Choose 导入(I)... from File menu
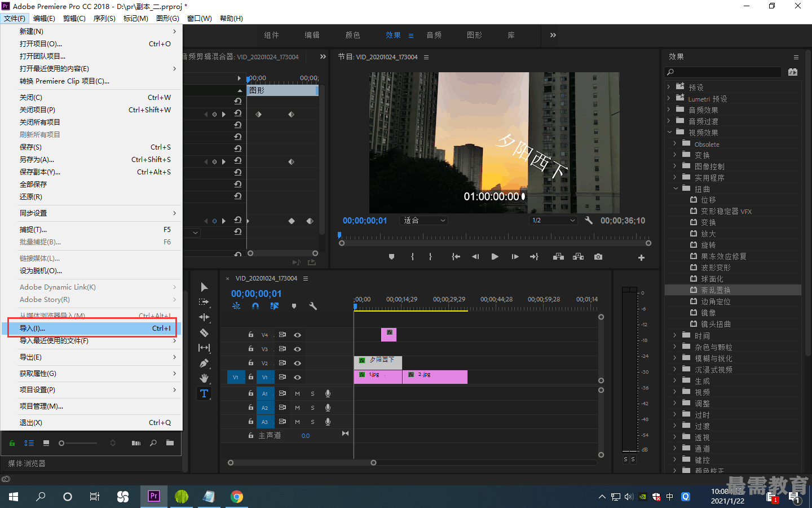812x508 pixels. [x=91, y=328]
